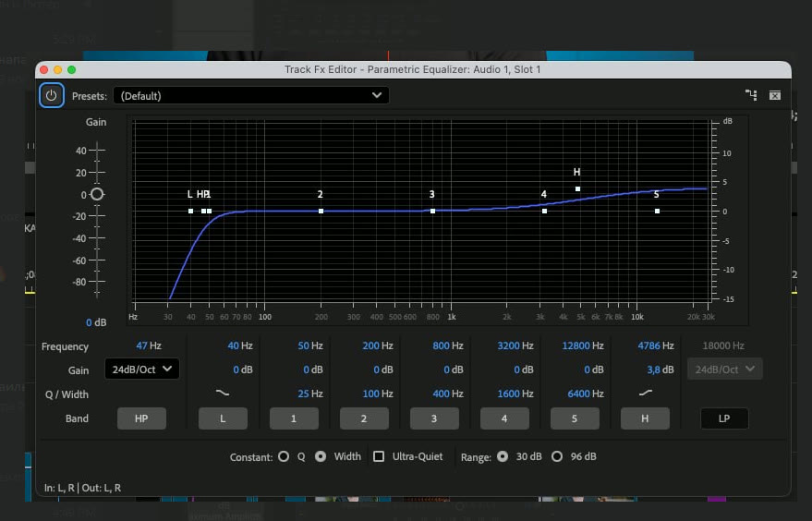Image resolution: width=812 pixels, height=521 pixels.
Task: Click H band frequency 4786 Hz
Action: pyautogui.click(x=656, y=345)
